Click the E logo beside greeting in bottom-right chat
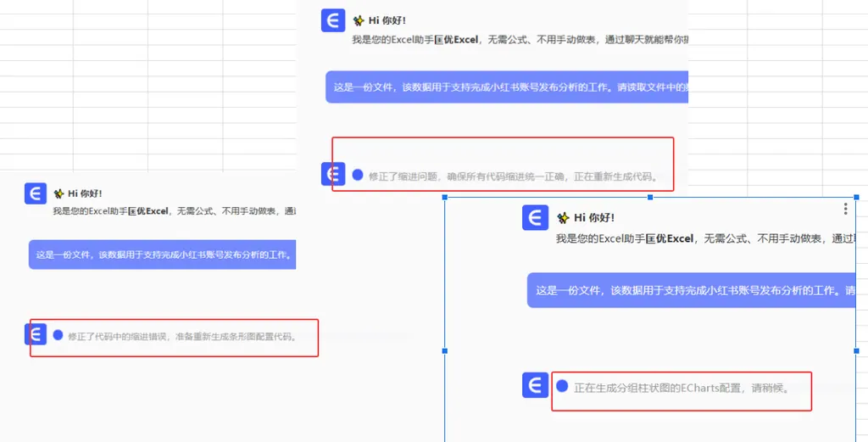868x442 pixels. (x=535, y=218)
